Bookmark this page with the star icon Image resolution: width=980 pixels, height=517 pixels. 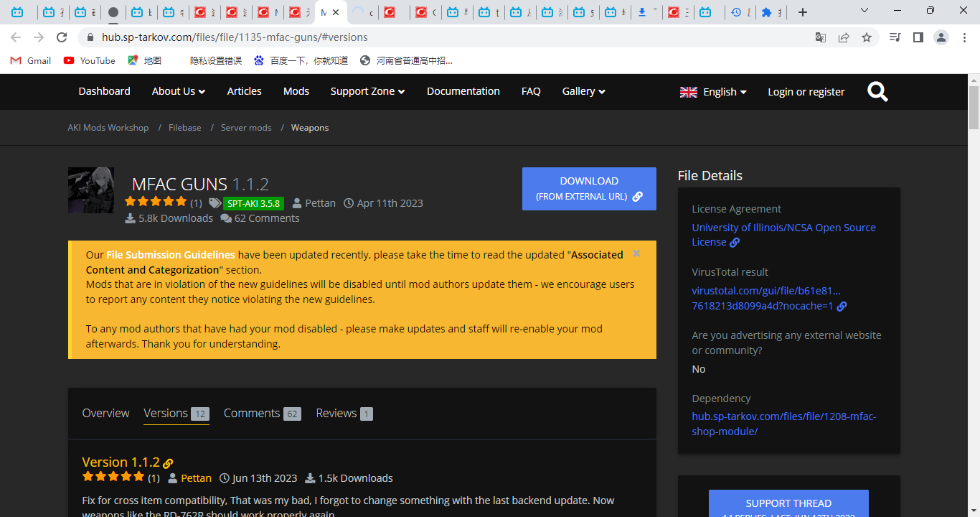click(867, 37)
